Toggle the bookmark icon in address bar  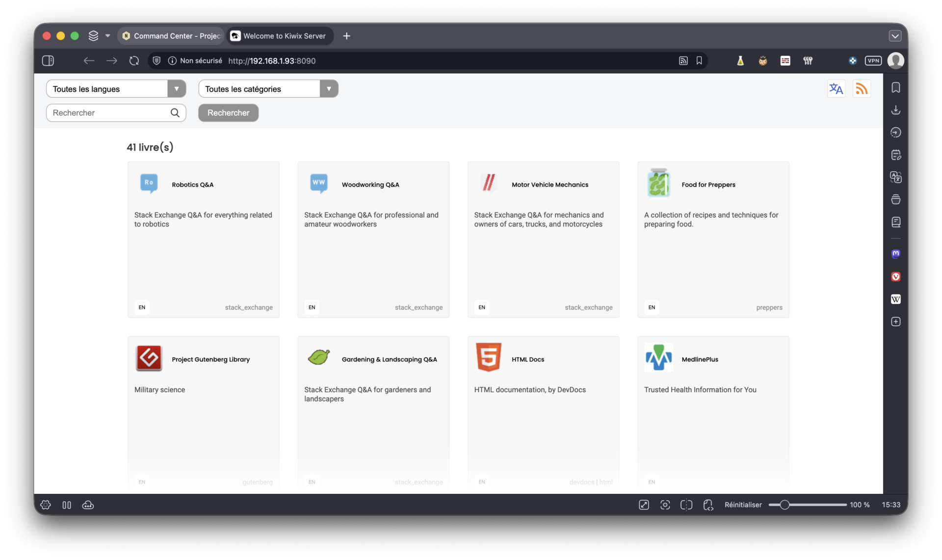tap(699, 61)
